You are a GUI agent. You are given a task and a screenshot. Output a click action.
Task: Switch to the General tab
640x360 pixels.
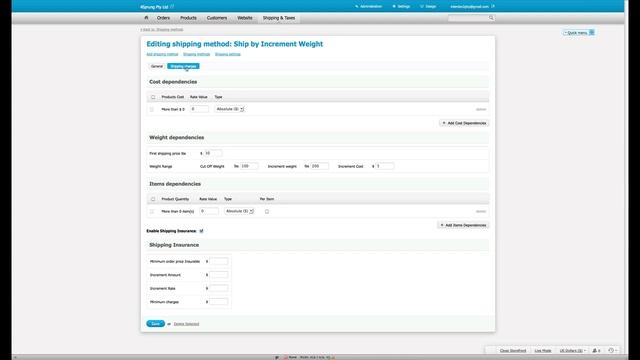tap(157, 66)
